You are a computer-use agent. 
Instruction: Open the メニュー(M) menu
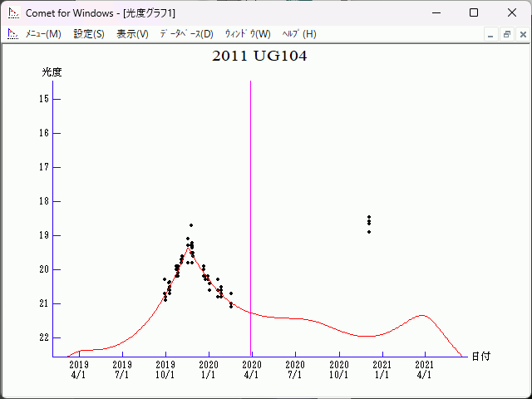(43, 34)
